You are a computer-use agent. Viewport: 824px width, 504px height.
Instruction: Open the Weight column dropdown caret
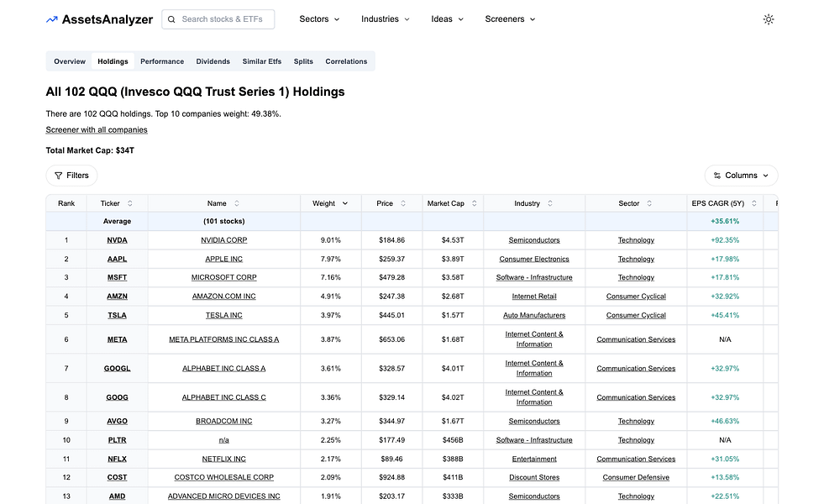347,203
